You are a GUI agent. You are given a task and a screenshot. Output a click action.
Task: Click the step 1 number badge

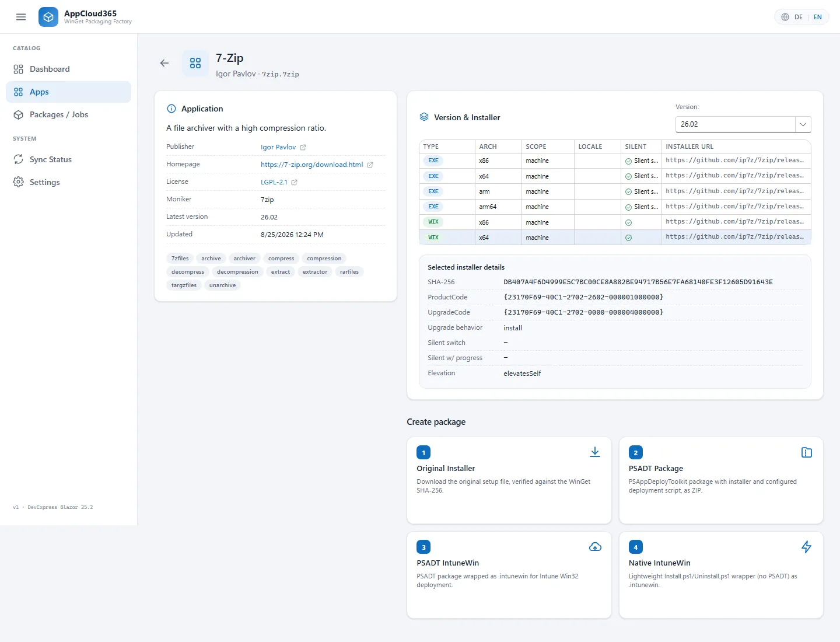423,452
